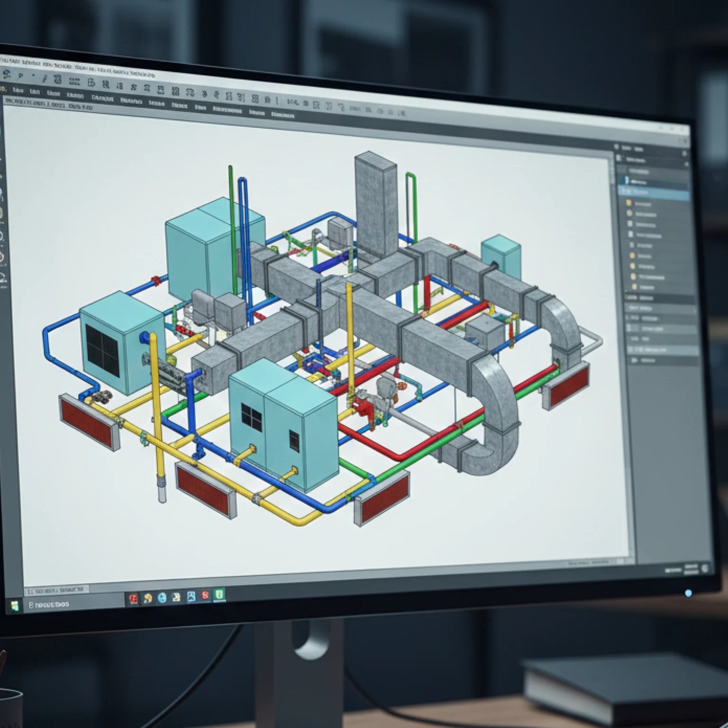Click the red app icon on the taskbar
This screenshot has height=728, width=728.
(x=134, y=599)
